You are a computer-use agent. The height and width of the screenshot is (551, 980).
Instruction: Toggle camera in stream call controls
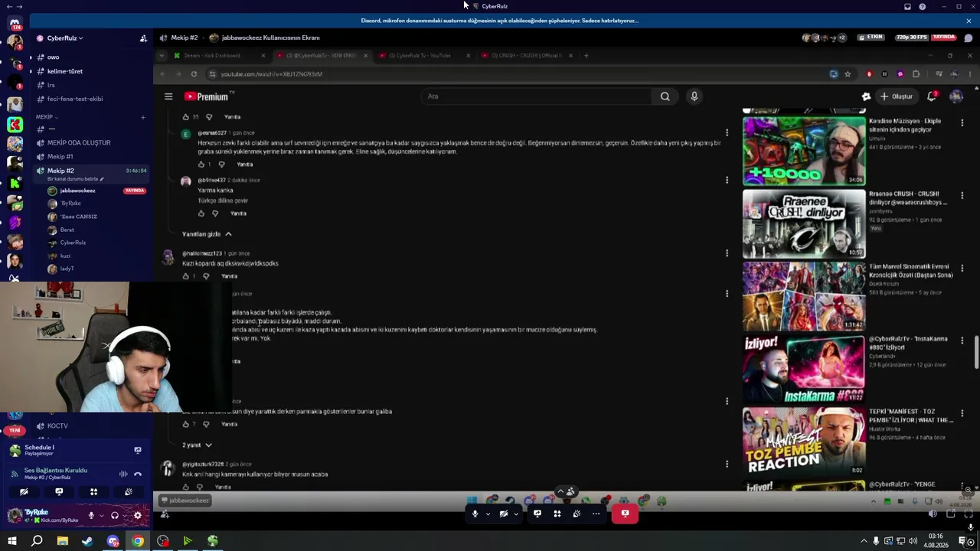click(503, 514)
